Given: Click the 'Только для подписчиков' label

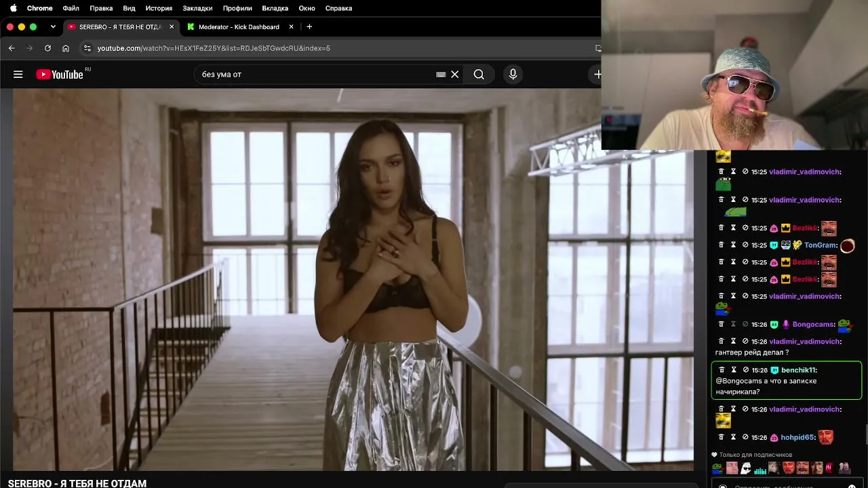Looking at the screenshot, I should coord(755,455).
